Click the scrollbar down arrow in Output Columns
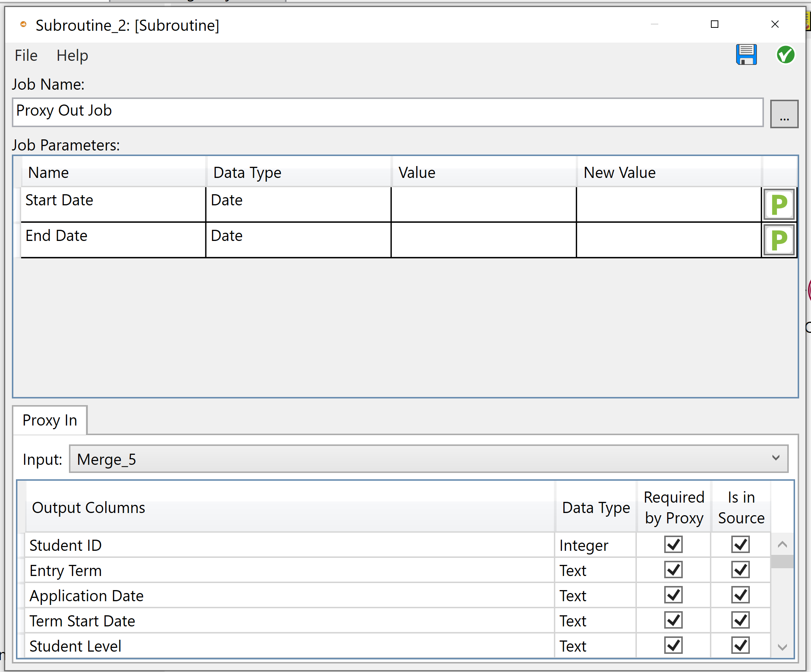Viewport: 811px width, 672px height. click(782, 646)
